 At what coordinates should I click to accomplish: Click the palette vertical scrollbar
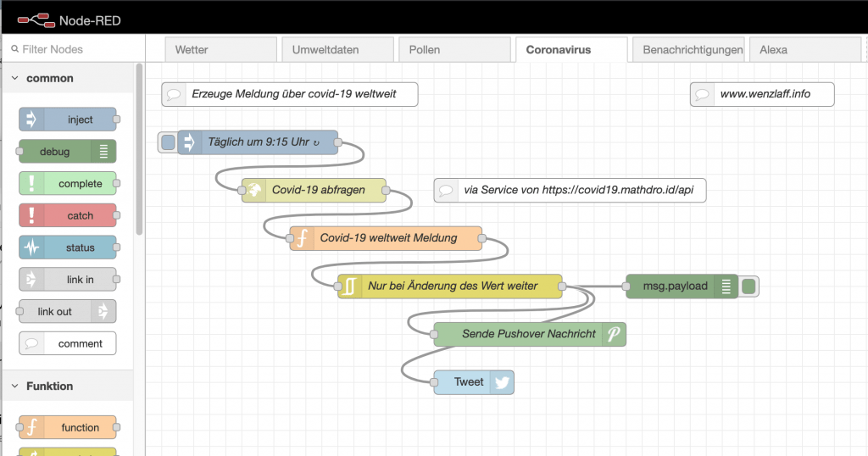[140, 144]
